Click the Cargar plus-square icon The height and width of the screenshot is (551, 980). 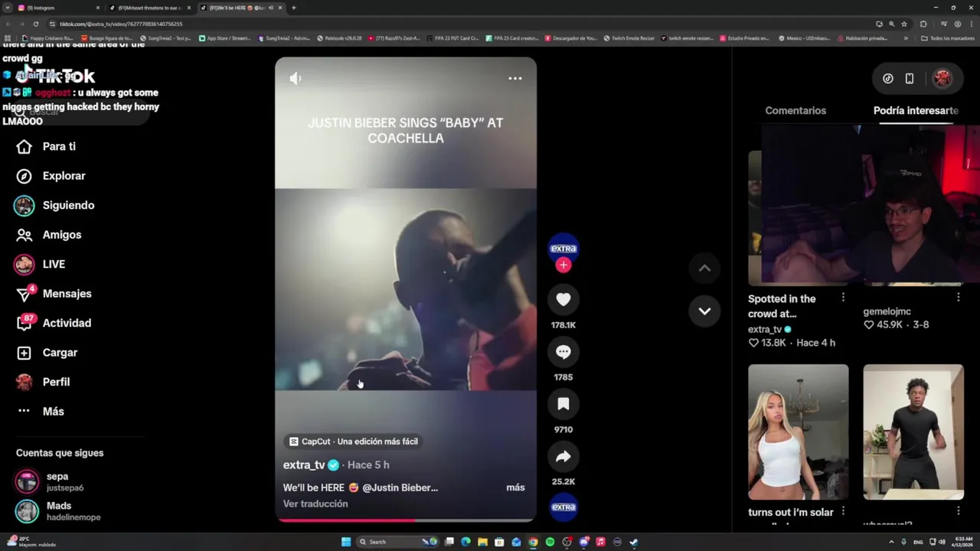(24, 353)
